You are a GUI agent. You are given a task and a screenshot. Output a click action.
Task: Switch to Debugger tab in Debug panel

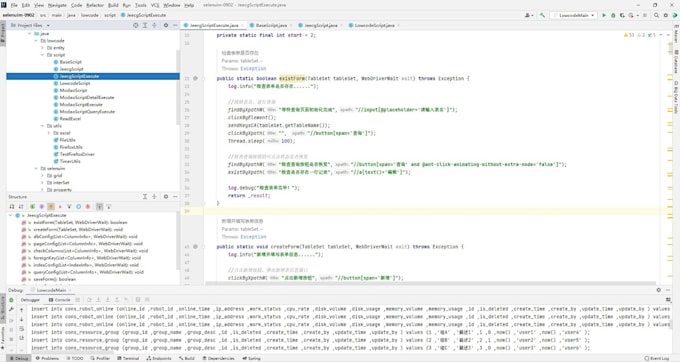pyautogui.click(x=30, y=300)
